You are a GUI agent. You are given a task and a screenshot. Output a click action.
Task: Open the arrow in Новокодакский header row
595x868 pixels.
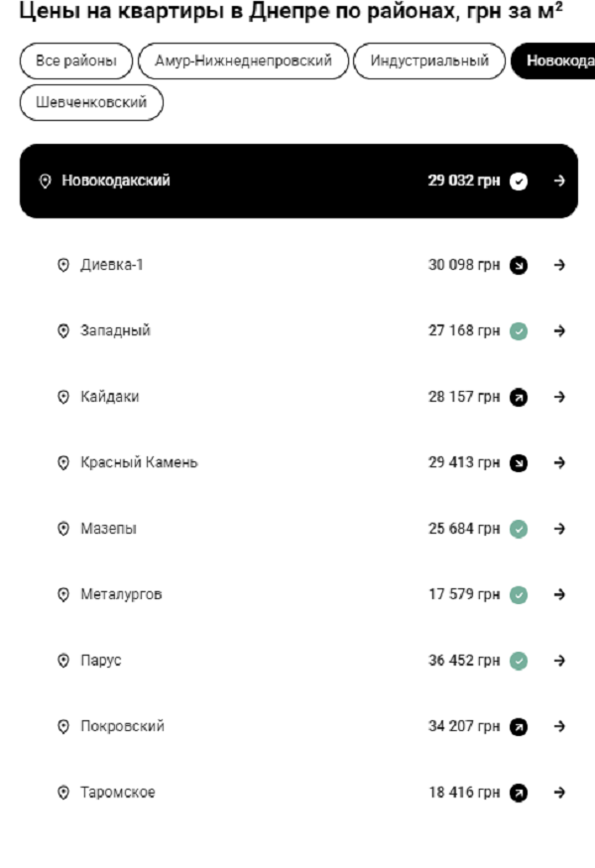click(559, 181)
